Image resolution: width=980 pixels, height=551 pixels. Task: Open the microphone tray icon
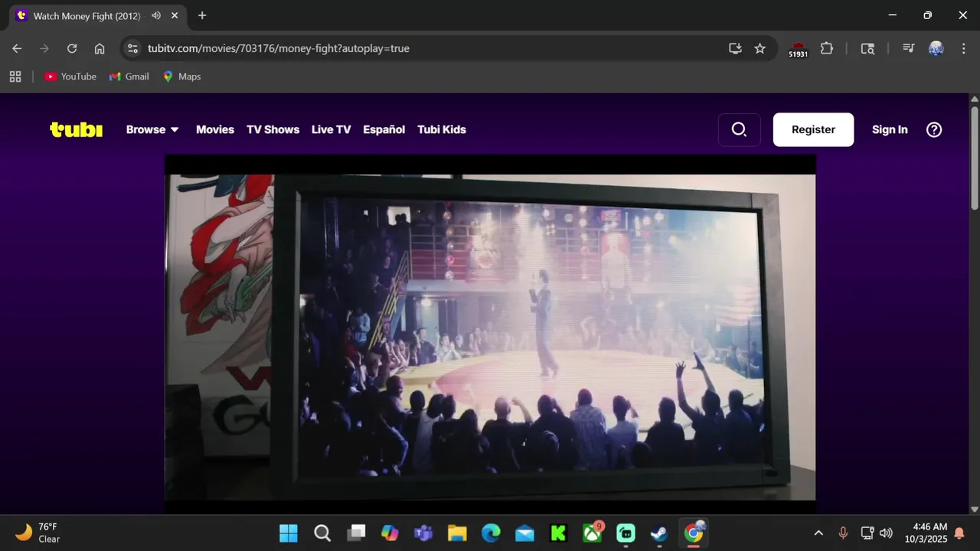click(843, 533)
